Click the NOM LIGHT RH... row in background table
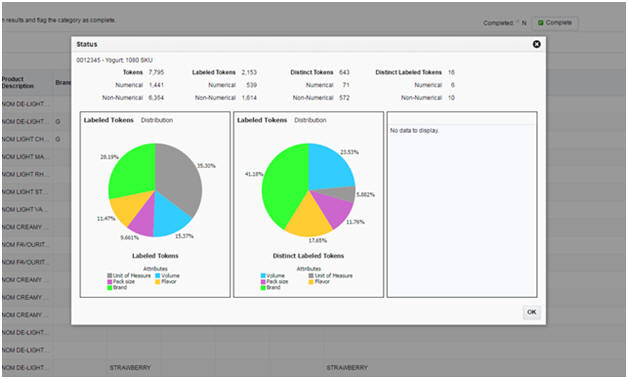This screenshot has width=628, height=379. click(26, 174)
